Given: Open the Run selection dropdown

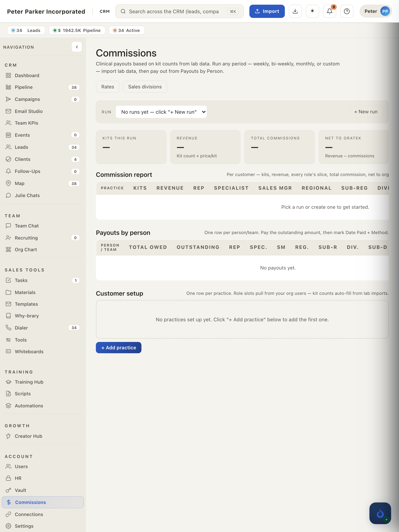Looking at the screenshot, I should 161,112.
